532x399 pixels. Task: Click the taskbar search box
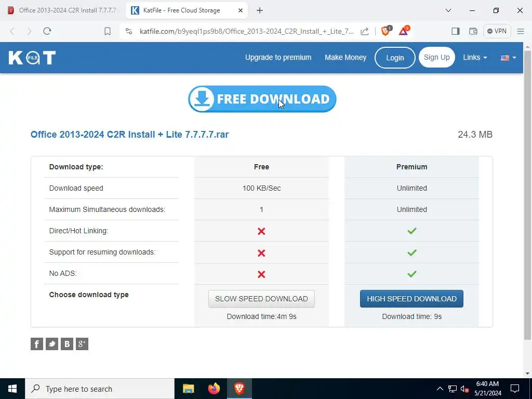pyautogui.click(x=99, y=389)
